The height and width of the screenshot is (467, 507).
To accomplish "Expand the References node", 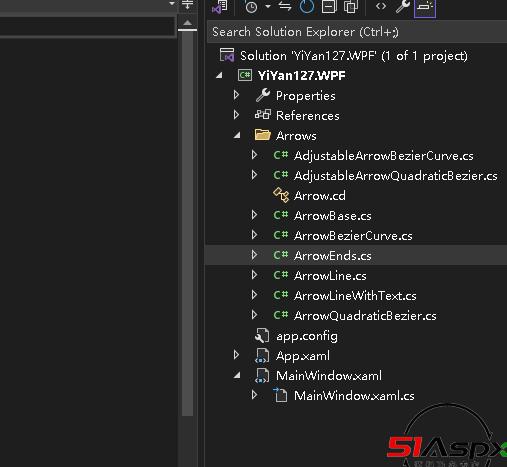I will [x=236, y=115].
